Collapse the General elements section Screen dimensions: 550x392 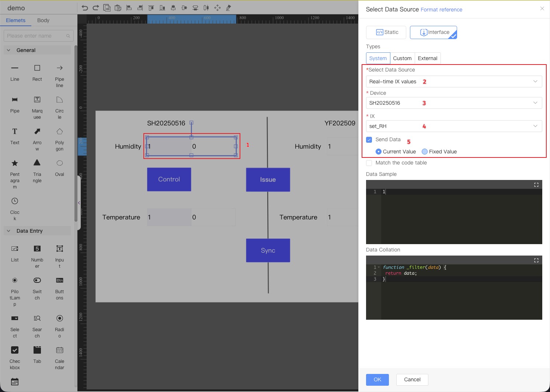tap(9, 50)
